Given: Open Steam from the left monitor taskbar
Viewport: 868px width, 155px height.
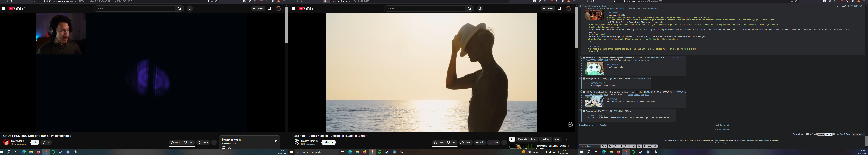Looking at the screenshot, I should coord(61,152).
